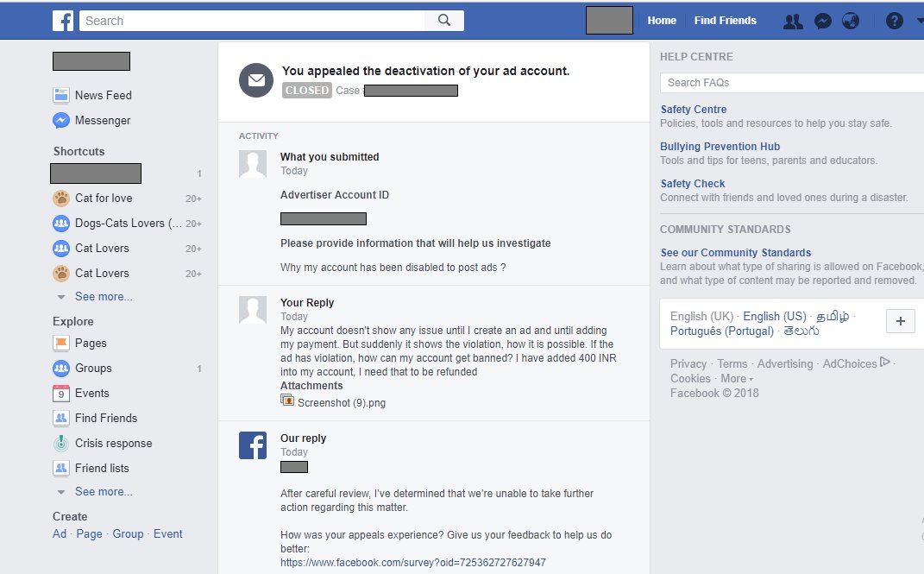Click the Bullying Prevention Hub link
924x574 pixels.
tap(720, 146)
